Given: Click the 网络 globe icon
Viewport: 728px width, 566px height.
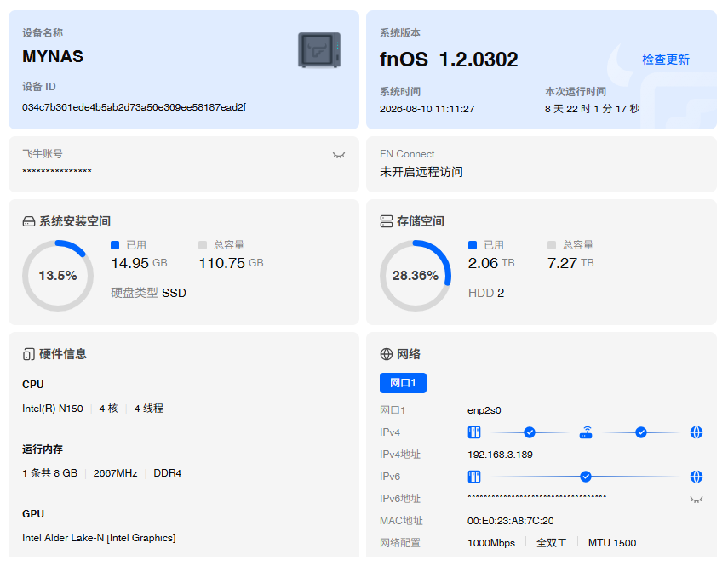Looking at the screenshot, I should click(387, 354).
